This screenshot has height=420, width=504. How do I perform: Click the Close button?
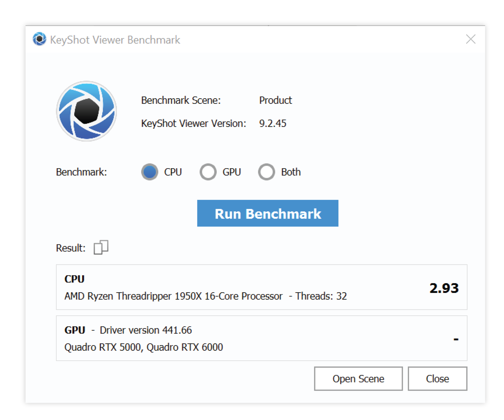point(437,379)
